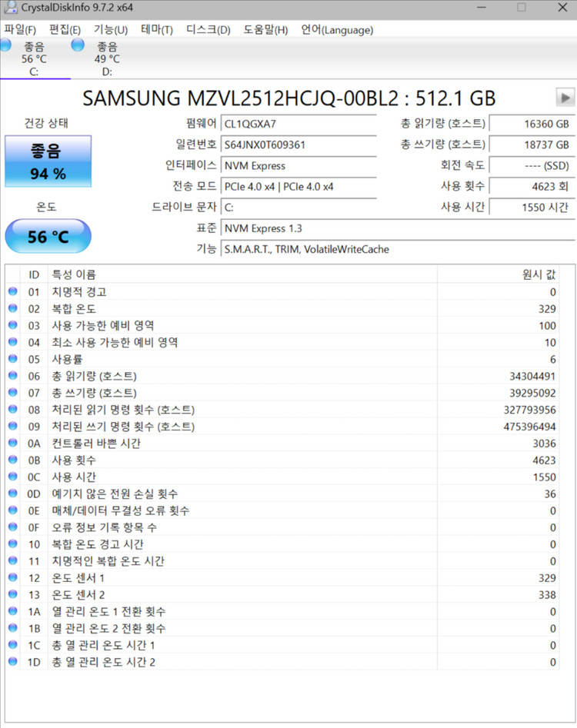The height and width of the screenshot is (728, 577).
Task: Select the 총 열 관리 온도 시간 2 row name
Action: click(103, 662)
